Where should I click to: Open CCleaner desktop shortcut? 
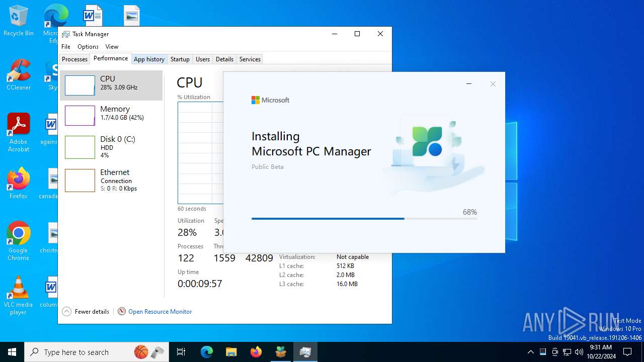click(x=19, y=75)
